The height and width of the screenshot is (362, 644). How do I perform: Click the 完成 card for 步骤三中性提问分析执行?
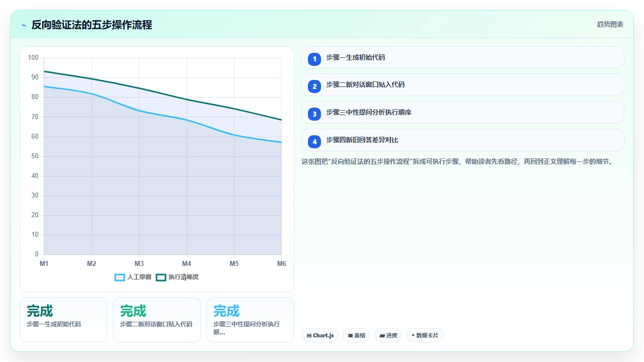tap(250, 320)
